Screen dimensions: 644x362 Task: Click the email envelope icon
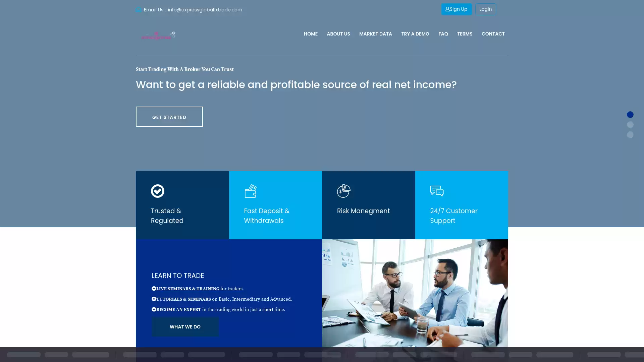click(x=139, y=10)
